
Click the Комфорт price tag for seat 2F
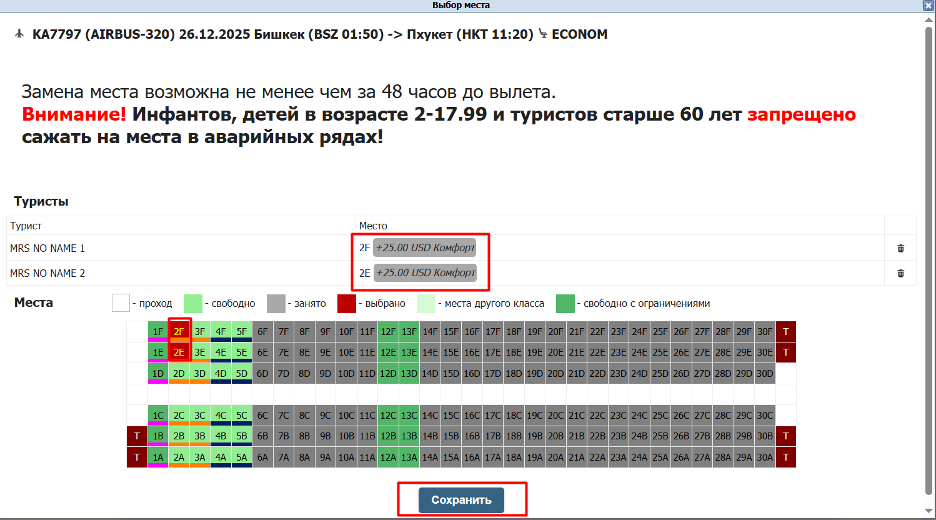pos(425,247)
